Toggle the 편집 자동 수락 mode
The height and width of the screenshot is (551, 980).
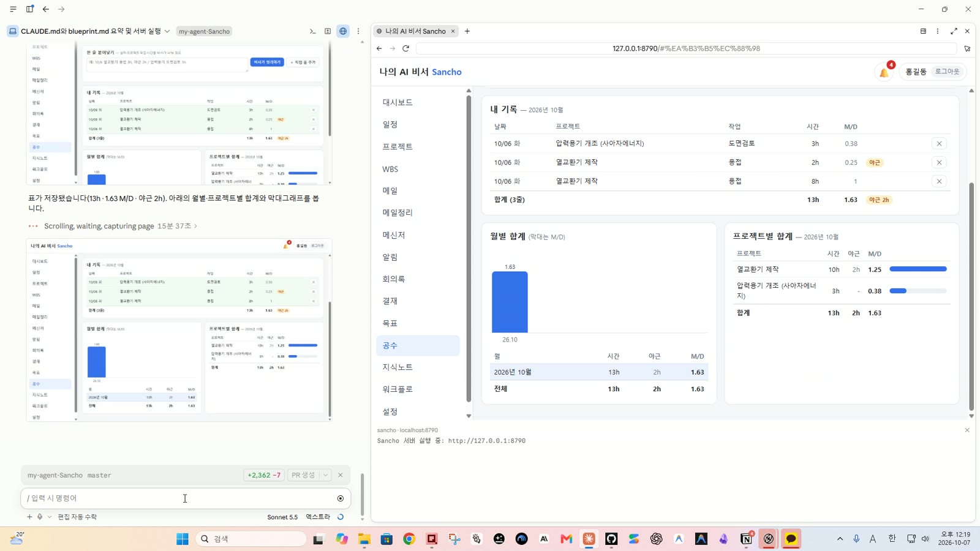click(77, 517)
